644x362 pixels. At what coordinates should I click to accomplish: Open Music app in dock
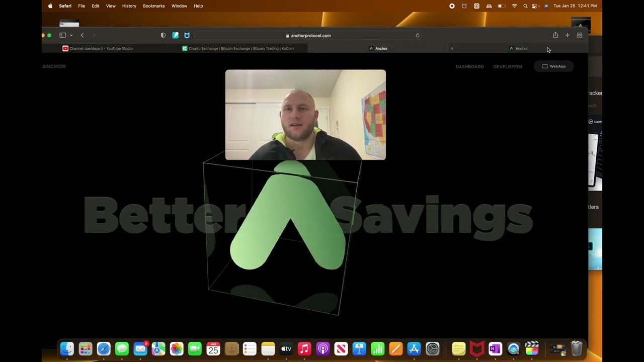click(x=304, y=349)
